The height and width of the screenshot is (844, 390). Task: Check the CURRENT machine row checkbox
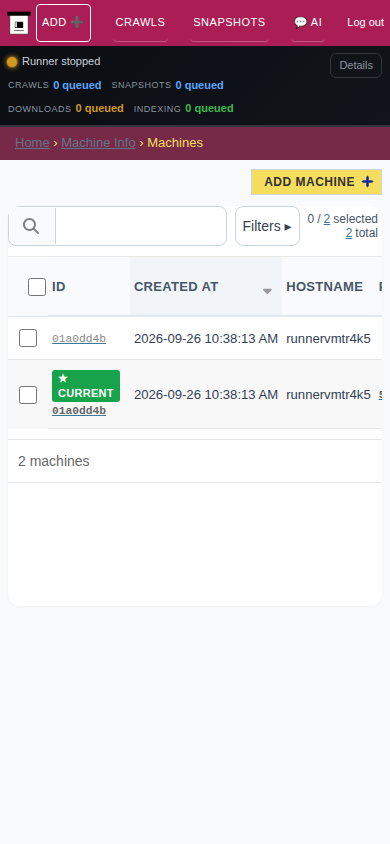(28, 395)
